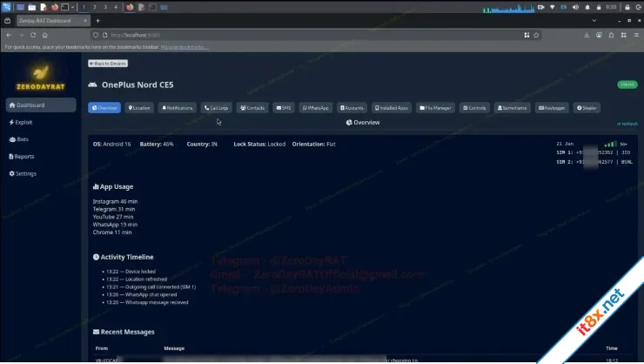Select the Installed Apps tab
This screenshot has height=364, width=644.
tap(392, 108)
